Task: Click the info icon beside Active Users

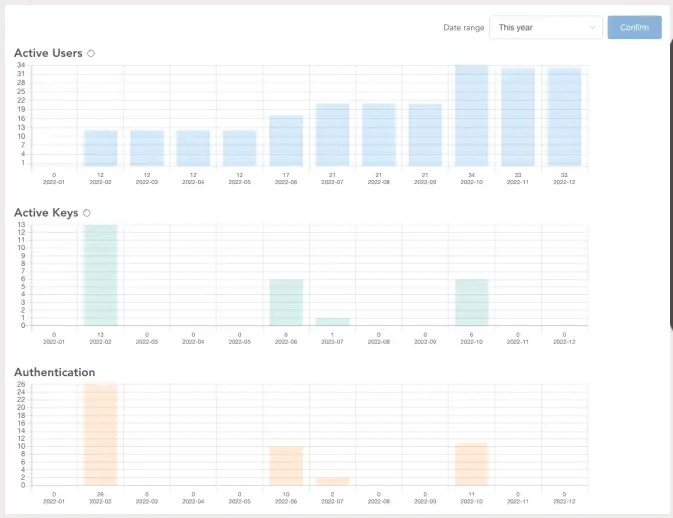Action: click(x=91, y=53)
